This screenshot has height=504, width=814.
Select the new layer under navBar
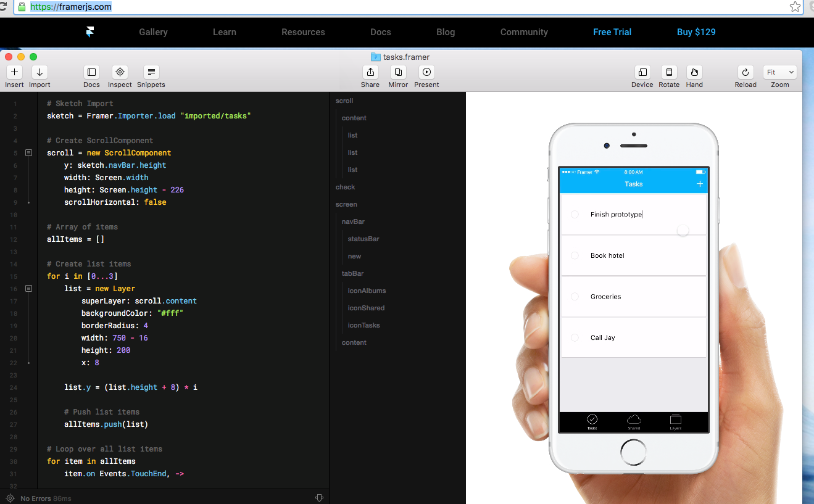[354, 256]
